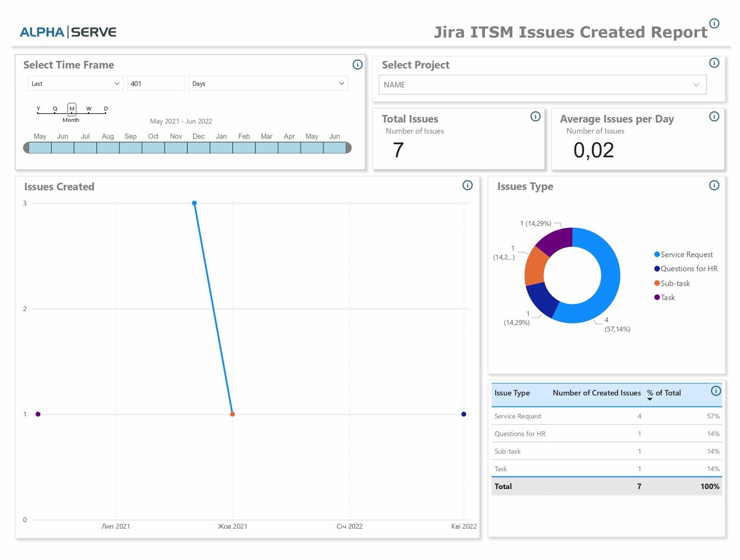The width and height of the screenshot is (740, 560).
Task: Open the info tooltip for Select Time Frame
Action: [357, 64]
